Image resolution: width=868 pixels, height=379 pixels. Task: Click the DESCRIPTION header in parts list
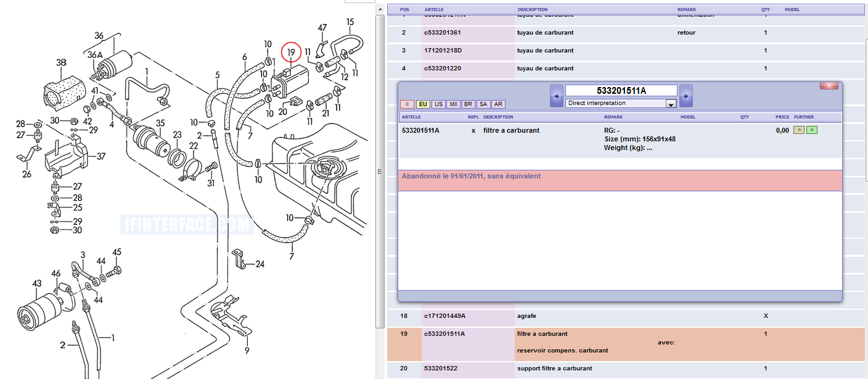533,9
